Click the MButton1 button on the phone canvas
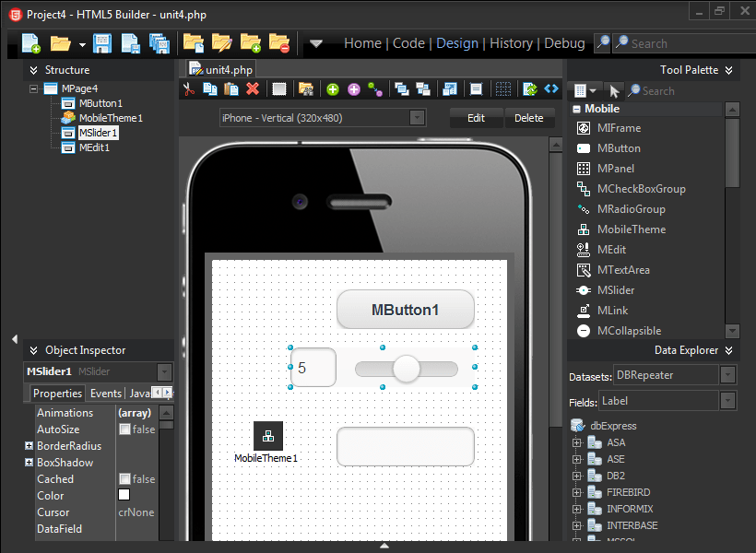The width and height of the screenshot is (756, 553). pyautogui.click(x=406, y=310)
